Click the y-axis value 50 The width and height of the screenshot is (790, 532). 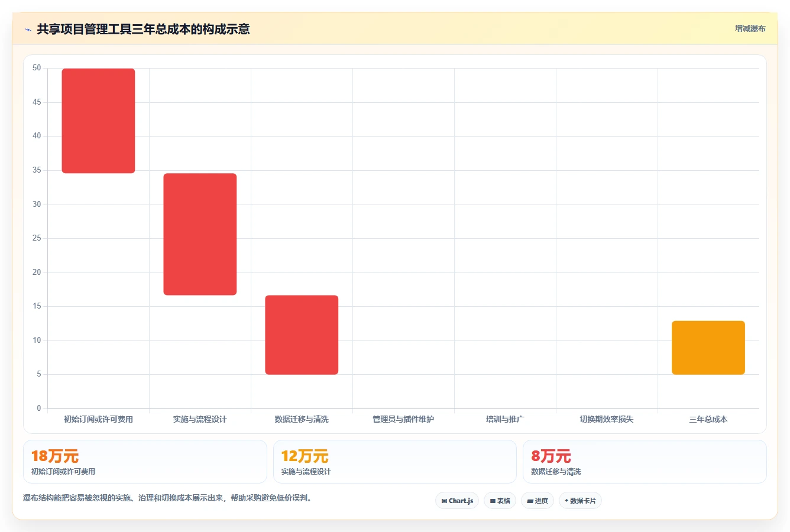pos(37,68)
